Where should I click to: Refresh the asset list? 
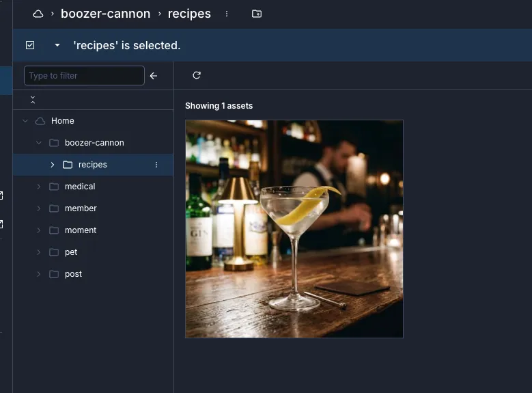(197, 75)
